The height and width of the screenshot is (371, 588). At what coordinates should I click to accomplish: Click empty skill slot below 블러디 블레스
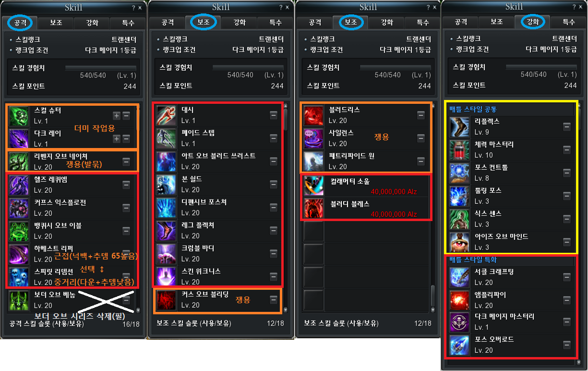[x=313, y=231]
